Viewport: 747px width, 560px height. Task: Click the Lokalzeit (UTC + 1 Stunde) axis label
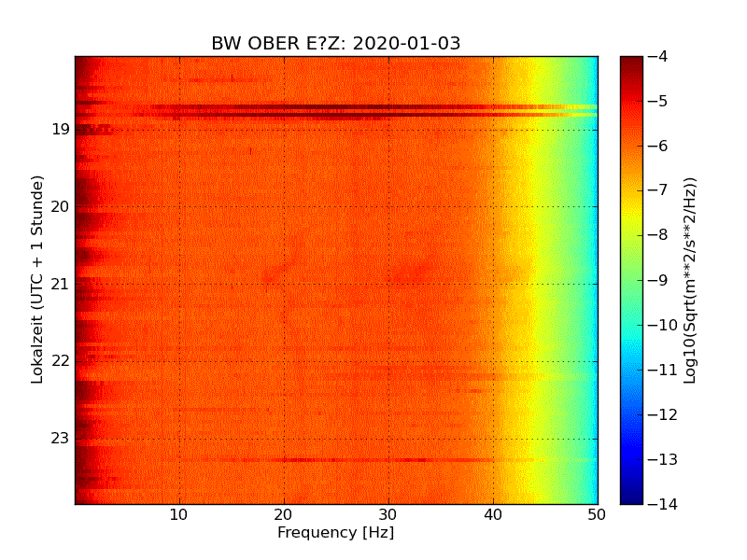(x=37, y=280)
